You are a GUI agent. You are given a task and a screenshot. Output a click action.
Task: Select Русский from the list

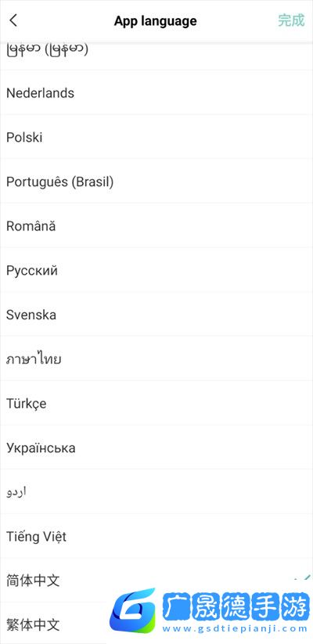click(x=156, y=270)
